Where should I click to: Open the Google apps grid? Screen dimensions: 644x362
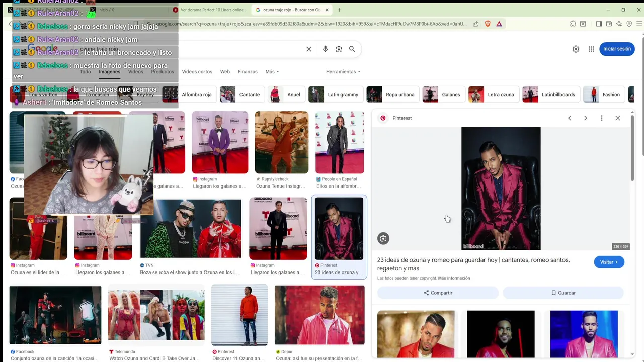[591, 49]
